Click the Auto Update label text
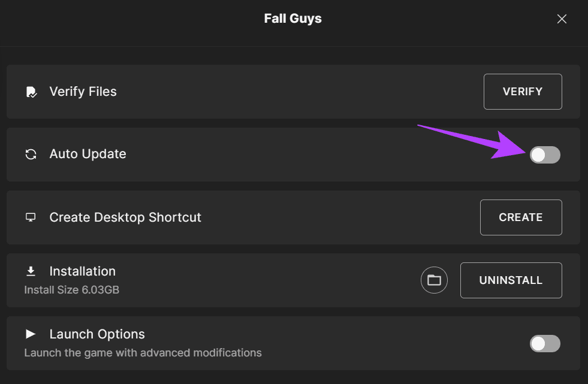The width and height of the screenshot is (588, 384). click(x=88, y=154)
